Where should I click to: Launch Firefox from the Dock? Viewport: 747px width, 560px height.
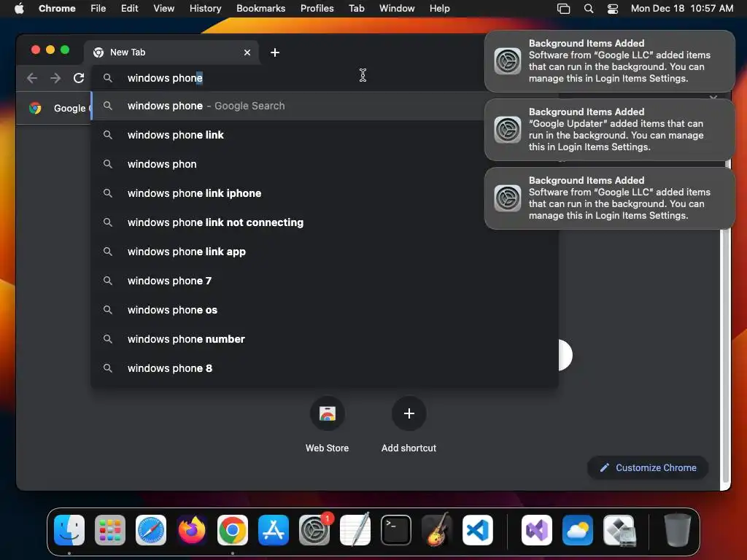tap(192, 530)
